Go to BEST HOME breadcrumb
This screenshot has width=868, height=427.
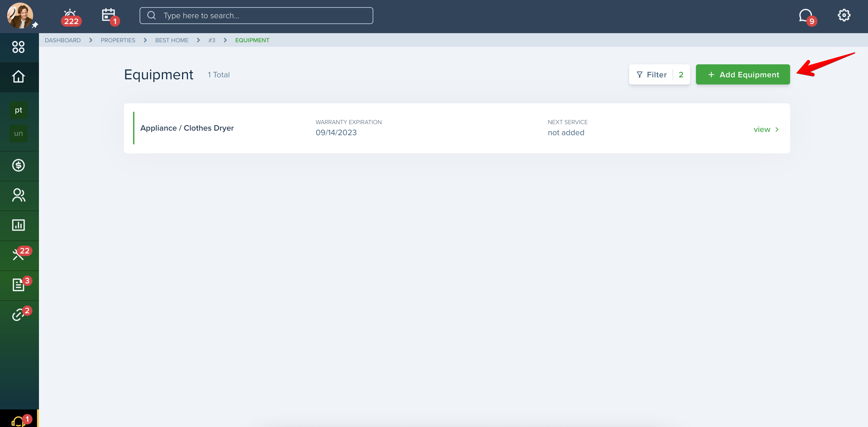click(x=172, y=40)
